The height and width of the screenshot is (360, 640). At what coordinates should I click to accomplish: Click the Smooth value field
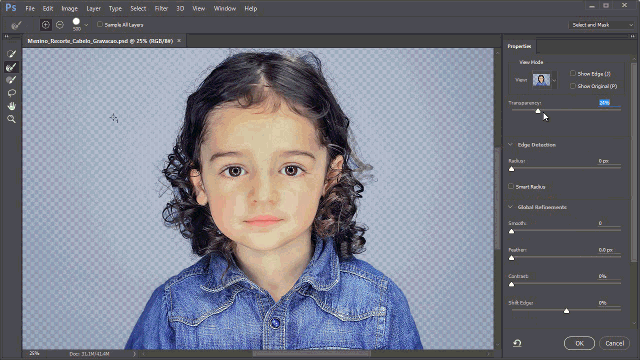pos(609,223)
